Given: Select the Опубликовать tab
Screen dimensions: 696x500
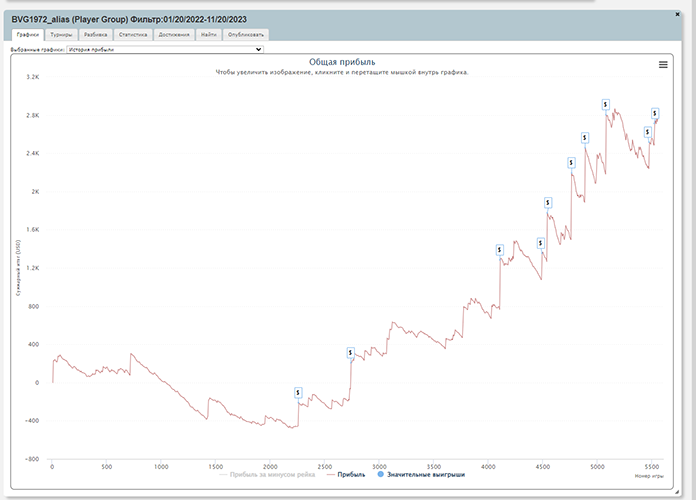Looking at the screenshot, I should (x=246, y=35).
